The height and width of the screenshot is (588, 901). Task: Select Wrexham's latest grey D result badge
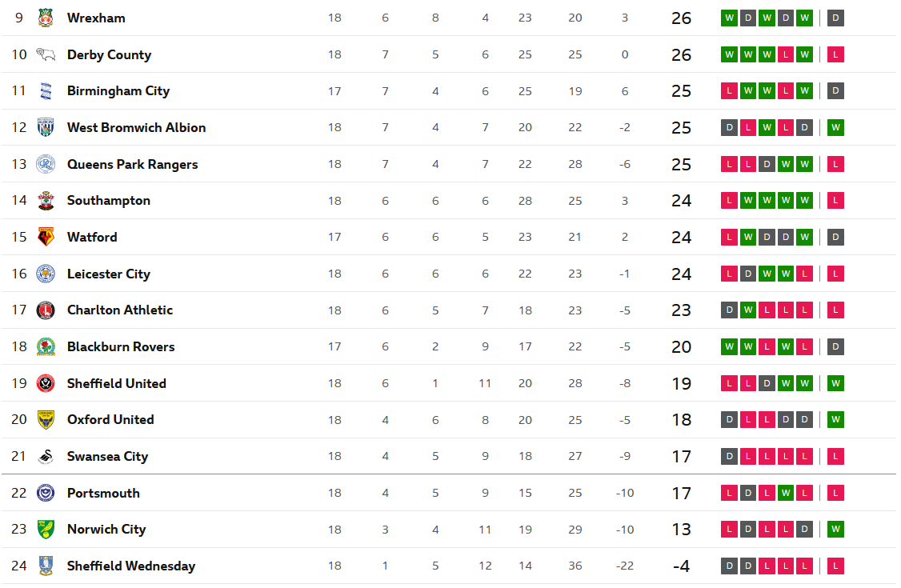click(835, 18)
